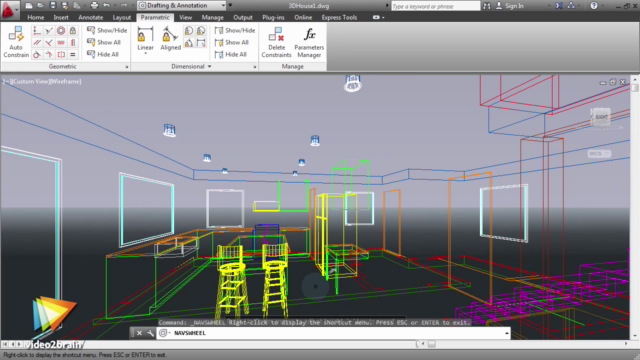This screenshot has width=640, height=360.
Task: Click the command line customize wrench
Action: 151,333
